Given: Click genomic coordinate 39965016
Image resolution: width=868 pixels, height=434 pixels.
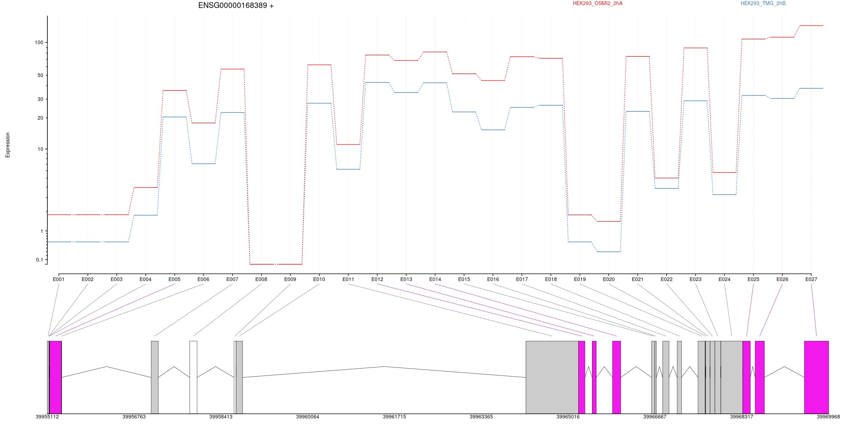Looking at the screenshot, I should click(568, 417).
